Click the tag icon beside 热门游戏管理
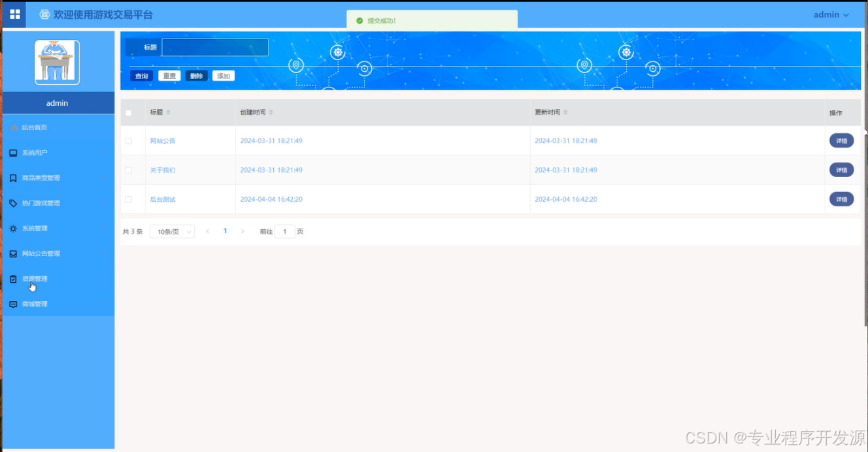Image resolution: width=868 pixels, height=452 pixels. 13,203
